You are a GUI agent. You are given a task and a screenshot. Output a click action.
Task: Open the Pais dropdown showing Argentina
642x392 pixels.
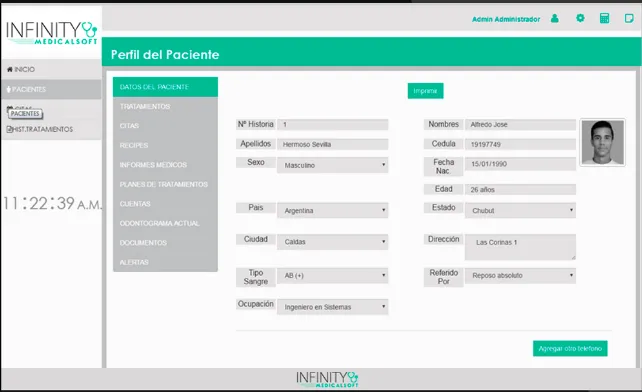coord(332,210)
